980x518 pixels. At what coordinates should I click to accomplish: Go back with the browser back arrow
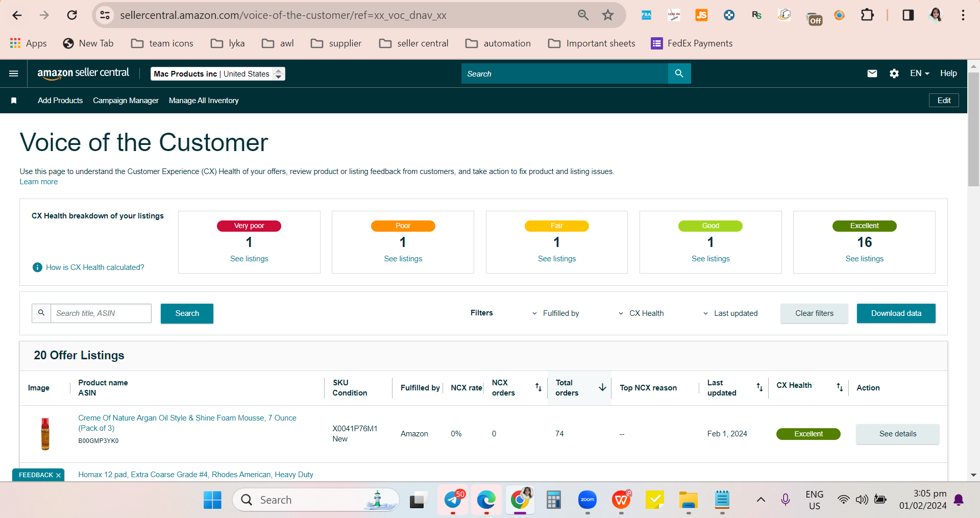[17, 15]
